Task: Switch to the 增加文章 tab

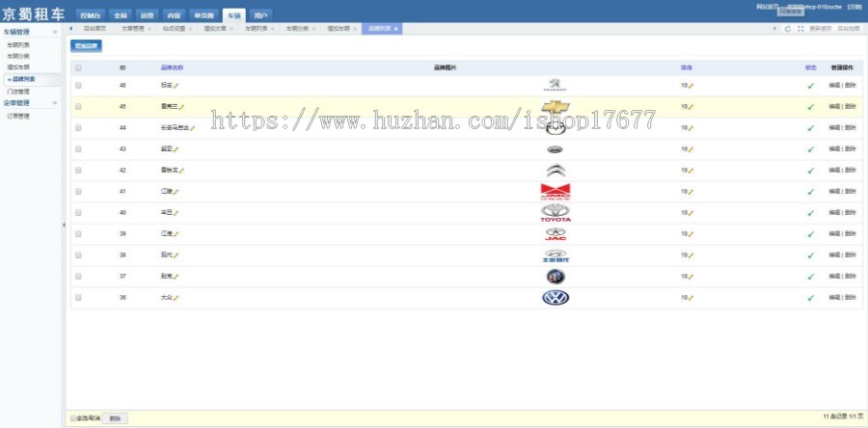Action: 215,29
